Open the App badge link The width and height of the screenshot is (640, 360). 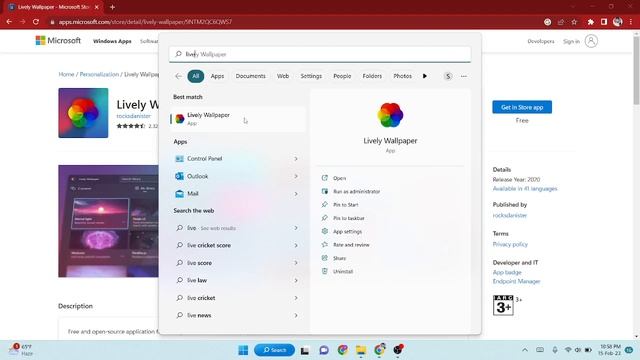507,272
